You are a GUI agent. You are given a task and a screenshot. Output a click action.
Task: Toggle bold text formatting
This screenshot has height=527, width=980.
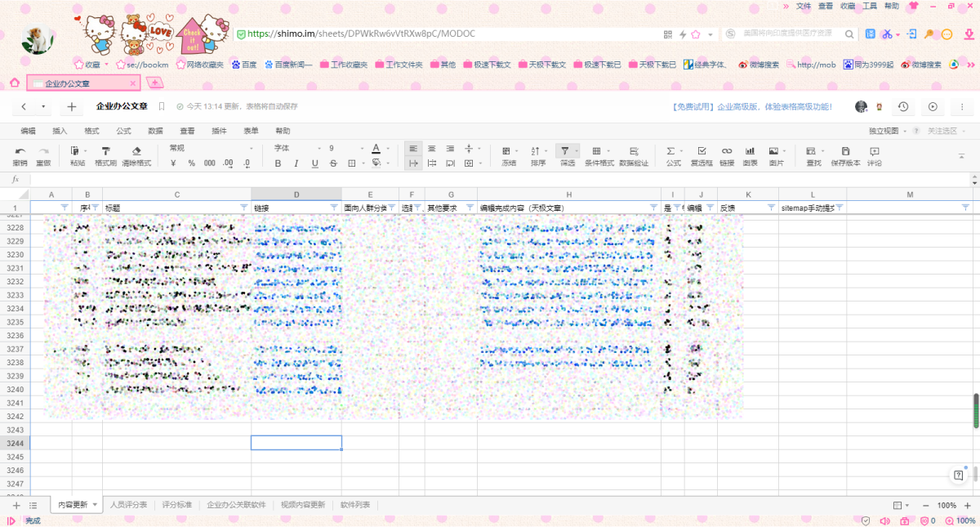(278, 163)
